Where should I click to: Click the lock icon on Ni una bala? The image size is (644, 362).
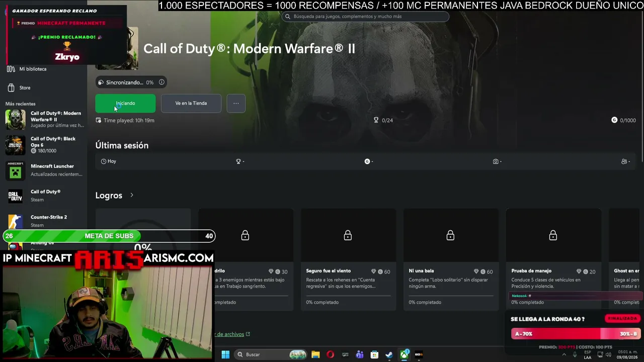(450, 235)
